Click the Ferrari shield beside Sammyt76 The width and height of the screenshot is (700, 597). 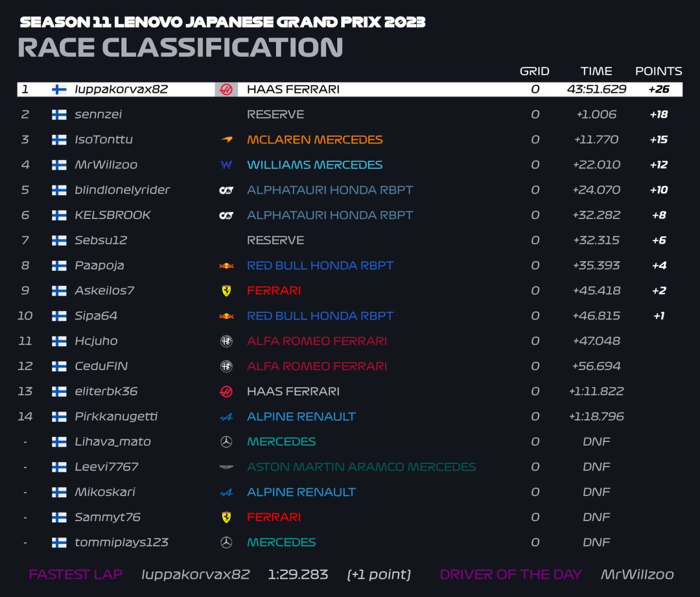226,517
